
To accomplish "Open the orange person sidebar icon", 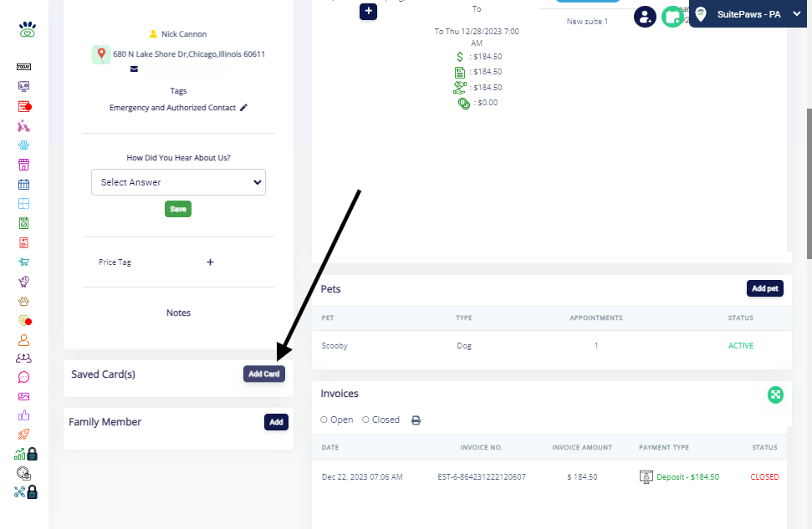I will pyautogui.click(x=23, y=340).
